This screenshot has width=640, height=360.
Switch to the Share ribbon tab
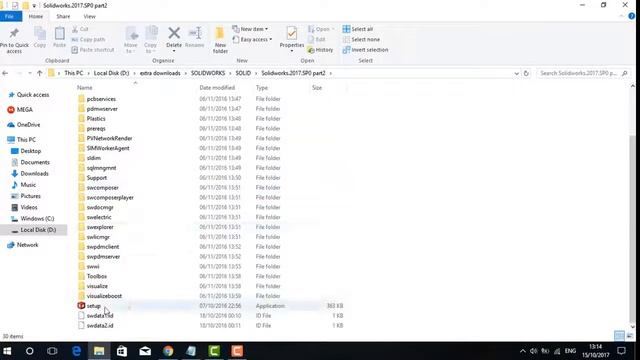click(63, 16)
